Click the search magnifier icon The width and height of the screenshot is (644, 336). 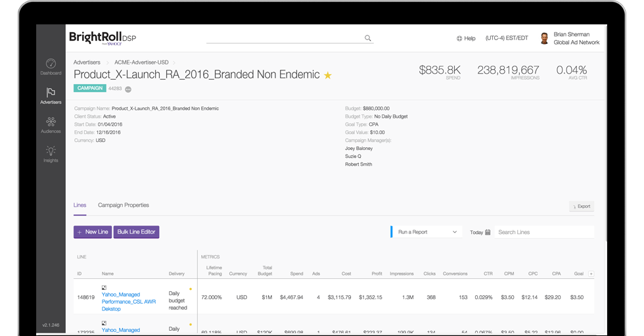tap(368, 37)
